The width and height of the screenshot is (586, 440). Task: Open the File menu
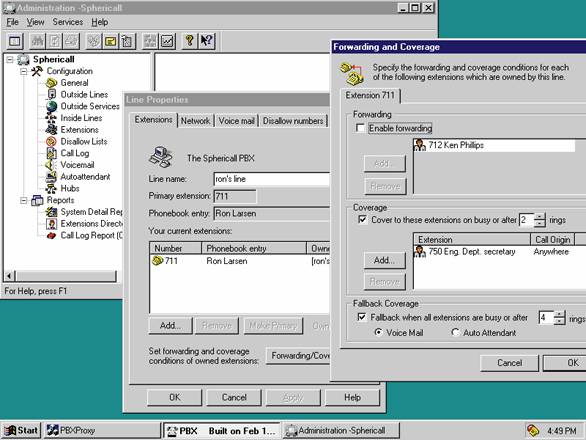click(x=12, y=22)
